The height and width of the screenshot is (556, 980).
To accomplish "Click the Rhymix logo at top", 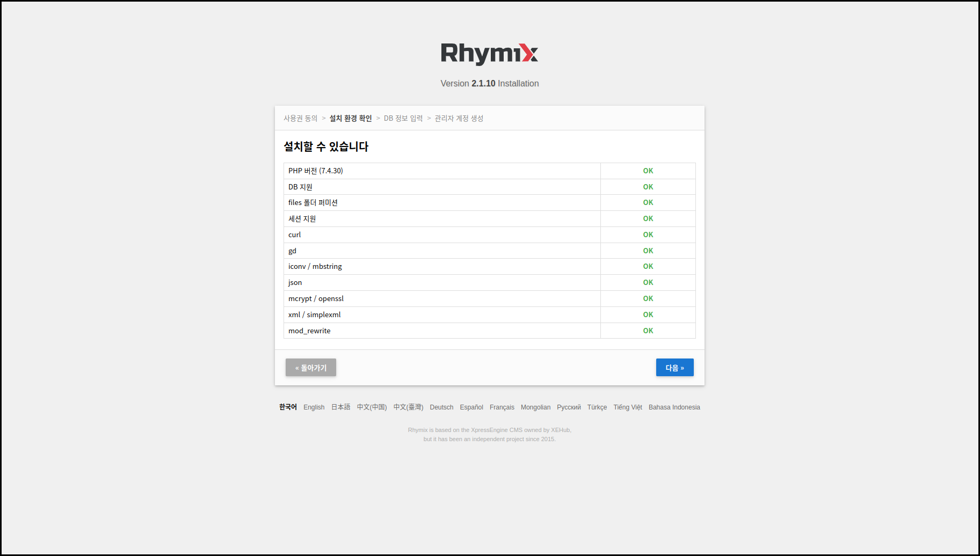I will click(x=489, y=54).
